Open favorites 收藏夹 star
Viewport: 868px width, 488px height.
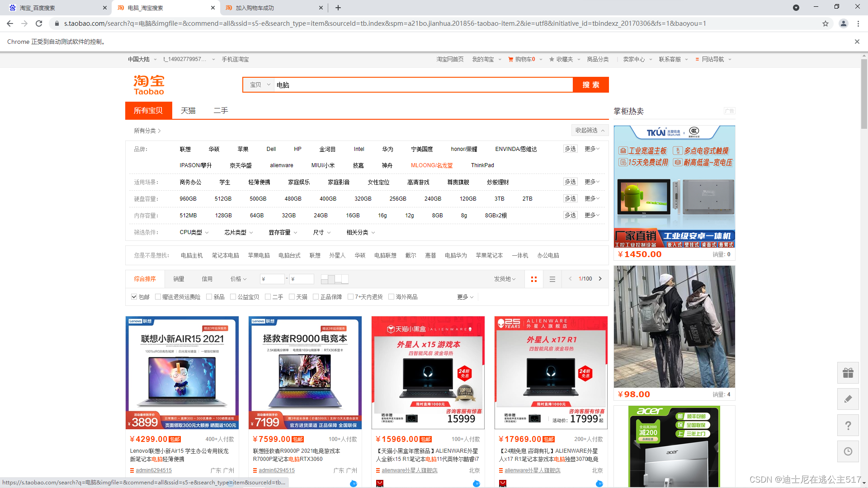point(564,59)
